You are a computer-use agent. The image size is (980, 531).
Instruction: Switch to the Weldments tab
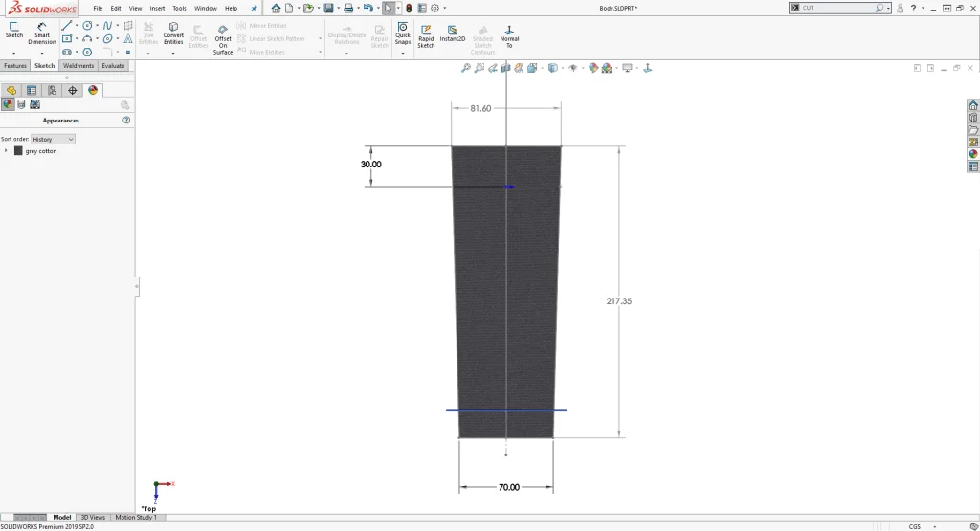pyautogui.click(x=78, y=66)
